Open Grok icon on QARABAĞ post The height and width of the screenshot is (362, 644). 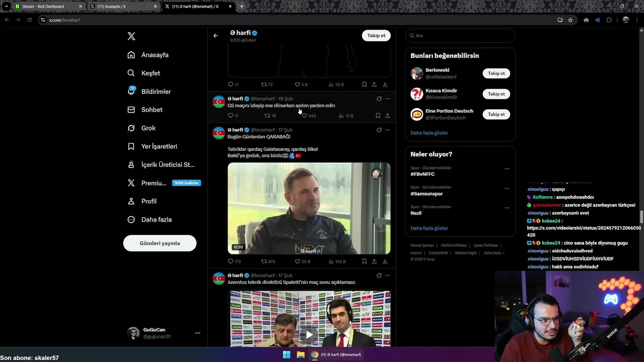pyautogui.click(x=379, y=130)
